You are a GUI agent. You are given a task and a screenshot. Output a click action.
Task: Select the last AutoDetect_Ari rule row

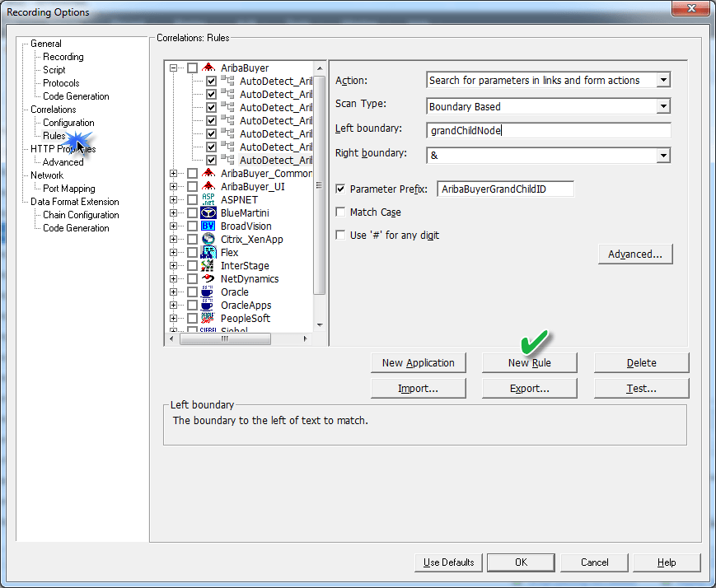point(276,161)
